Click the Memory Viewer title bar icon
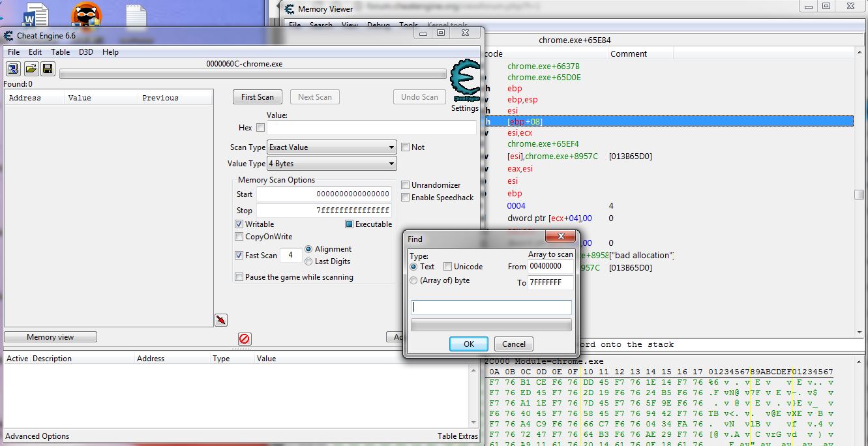The width and height of the screenshot is (868, 446). coord(290,9)
